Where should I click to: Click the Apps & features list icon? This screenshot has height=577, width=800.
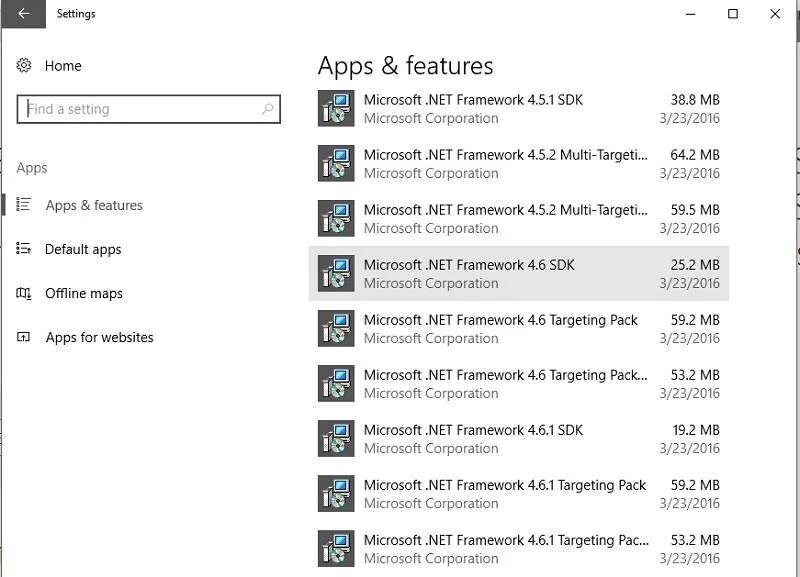24,205
